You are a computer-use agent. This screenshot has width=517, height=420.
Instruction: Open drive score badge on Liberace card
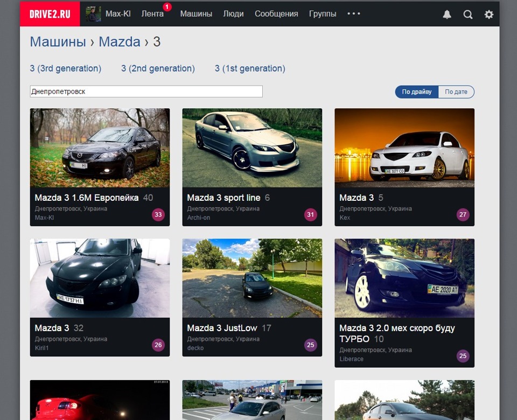point(463,356)
